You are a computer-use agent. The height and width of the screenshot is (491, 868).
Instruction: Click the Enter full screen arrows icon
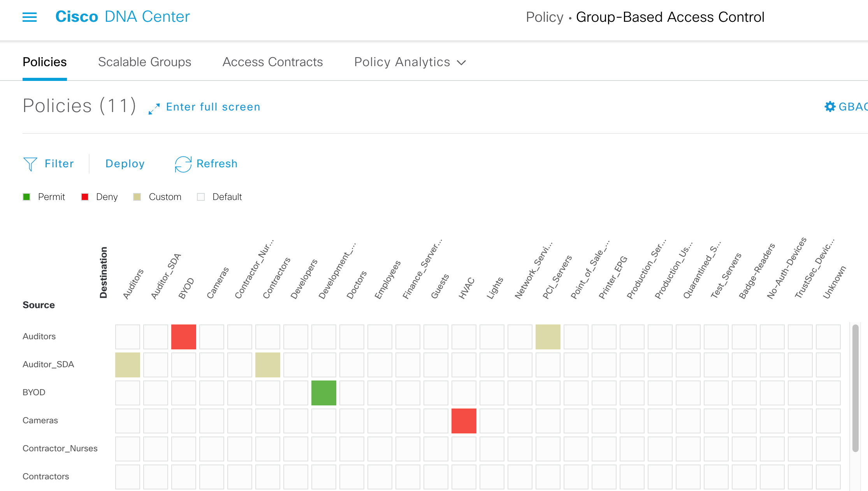coord(154,109)
